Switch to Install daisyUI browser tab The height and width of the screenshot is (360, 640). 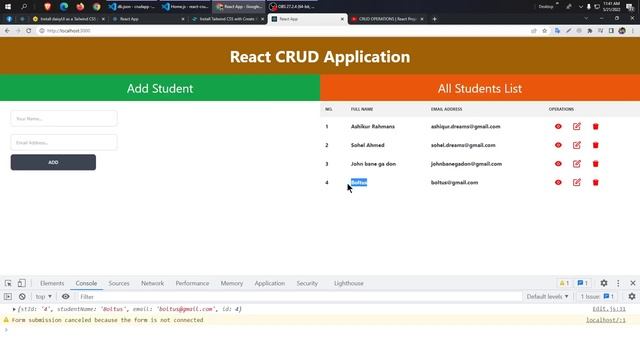67,19
